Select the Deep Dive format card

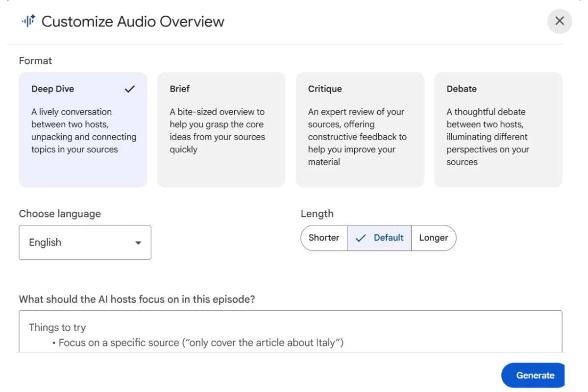tap(83, 130)
